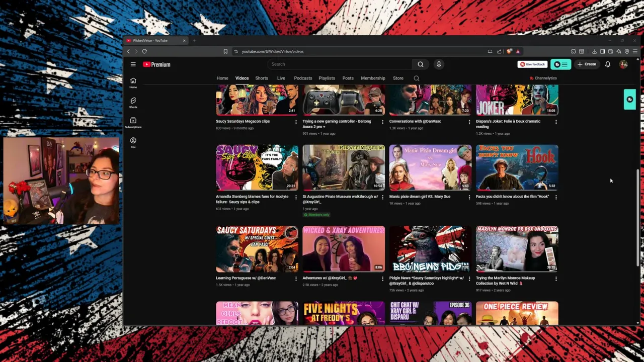Click the browser address bar URL

pos(272,51)
